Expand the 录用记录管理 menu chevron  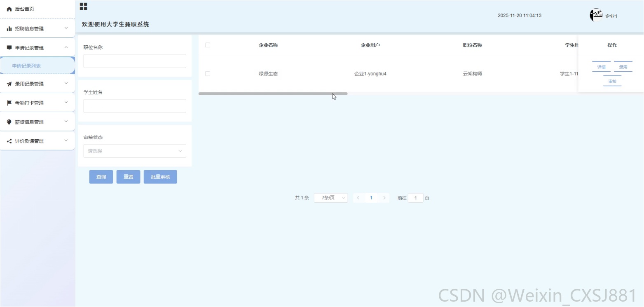(66, 84)
